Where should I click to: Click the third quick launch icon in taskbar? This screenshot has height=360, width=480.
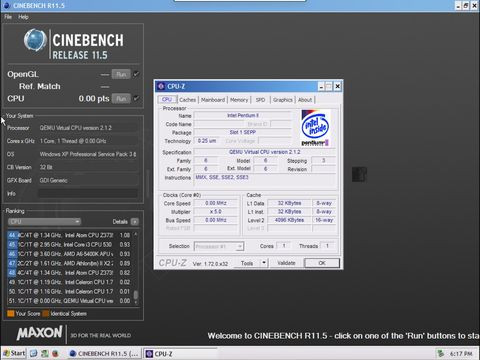point(56,353)
